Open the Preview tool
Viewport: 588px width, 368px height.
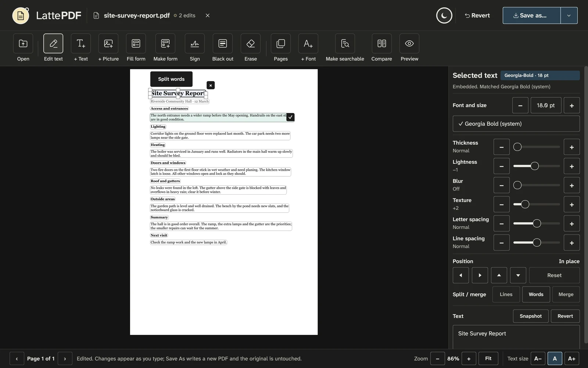tap(409, 48)
